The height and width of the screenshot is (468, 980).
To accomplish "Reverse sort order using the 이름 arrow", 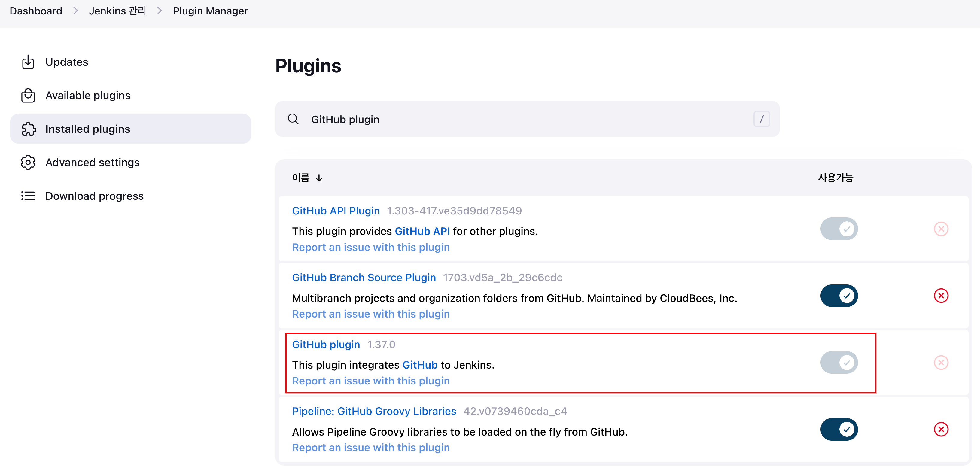I will 319,178.
